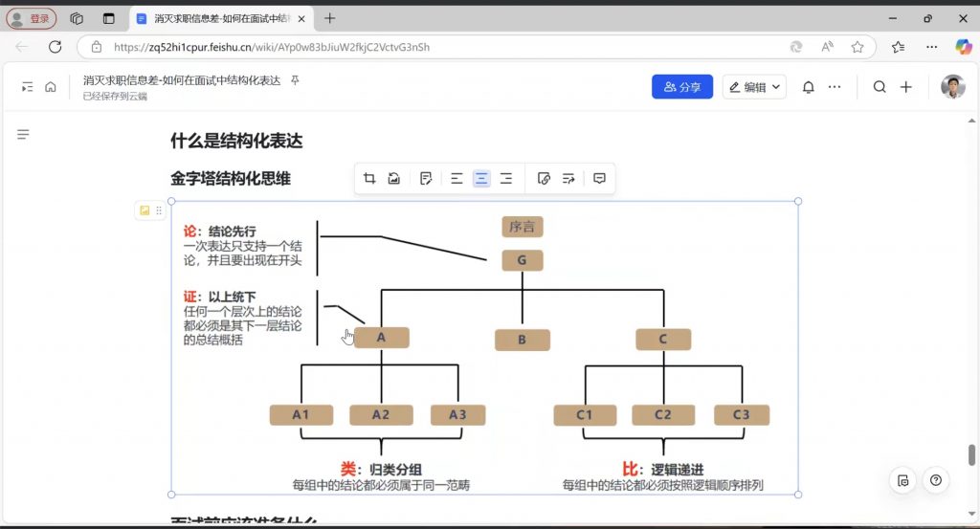
Task: Open the search magnifier icon
Action: click(880, 87)
